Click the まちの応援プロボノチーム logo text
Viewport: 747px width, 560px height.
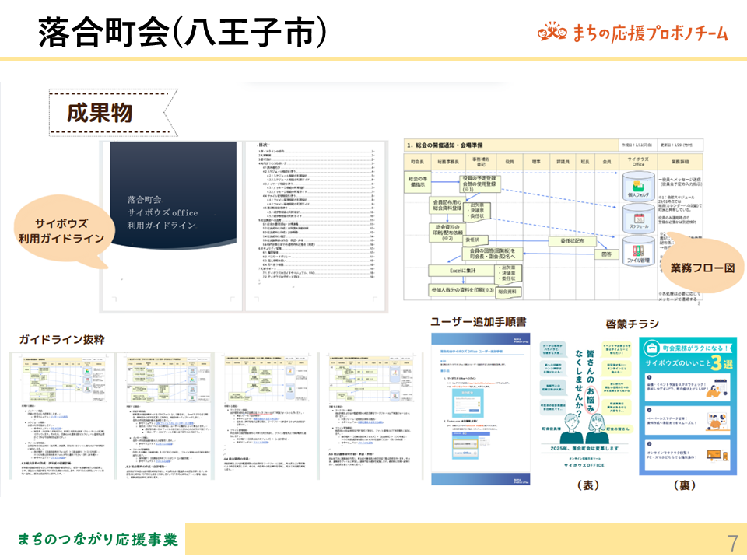tap(650, 33)
